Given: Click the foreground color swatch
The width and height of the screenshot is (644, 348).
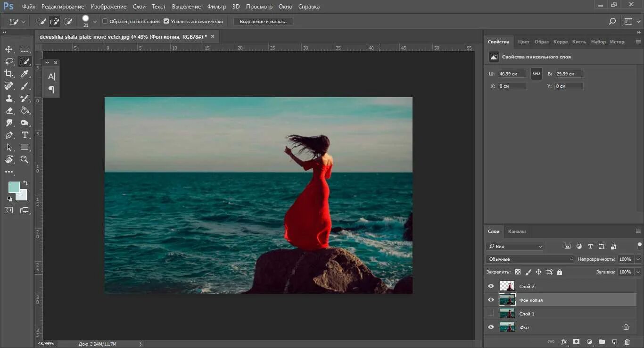Looking at the screenshot, I should point(14,187).
